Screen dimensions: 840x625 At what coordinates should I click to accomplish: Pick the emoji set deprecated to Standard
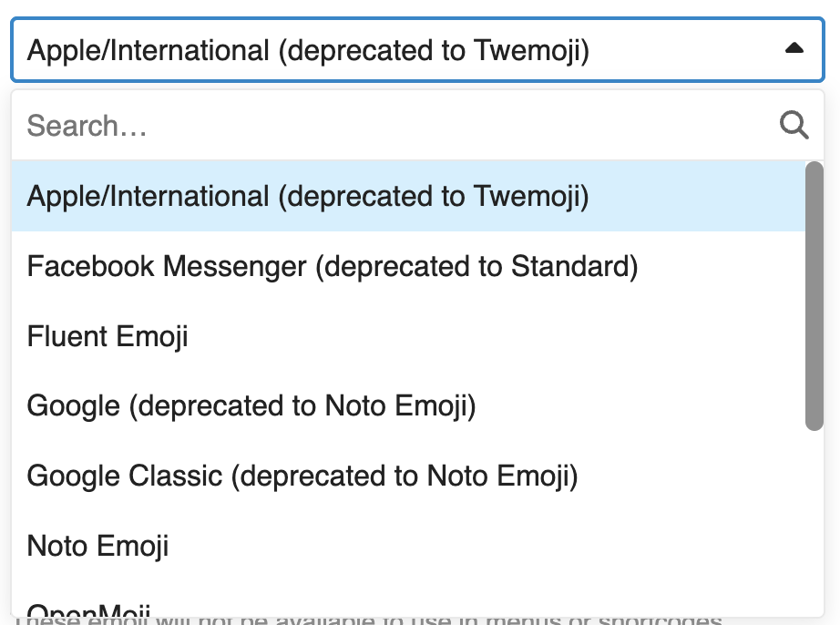pyautogui.click(x=333, y=267)
